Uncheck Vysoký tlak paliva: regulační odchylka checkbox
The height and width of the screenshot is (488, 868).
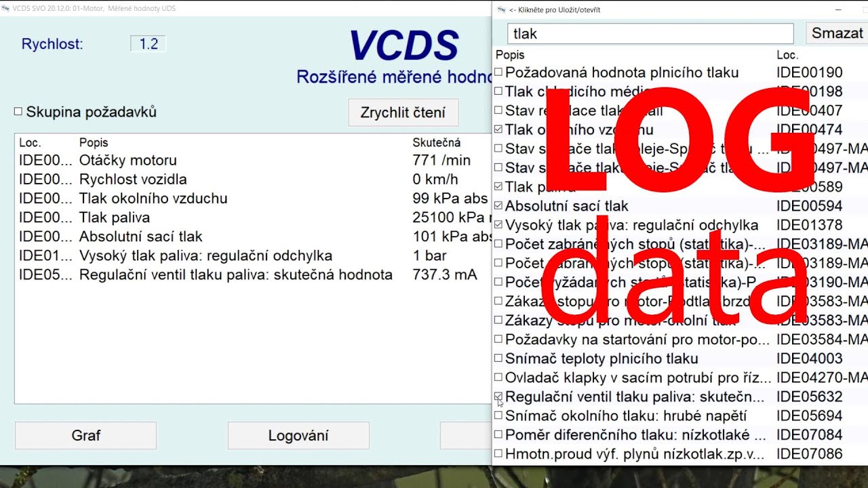click(499, 224)
